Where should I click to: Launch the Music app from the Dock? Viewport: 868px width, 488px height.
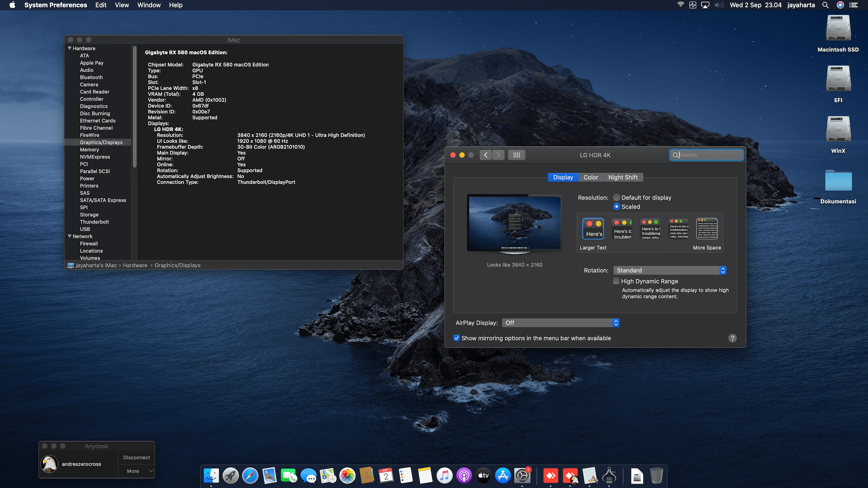coord(444,475)
